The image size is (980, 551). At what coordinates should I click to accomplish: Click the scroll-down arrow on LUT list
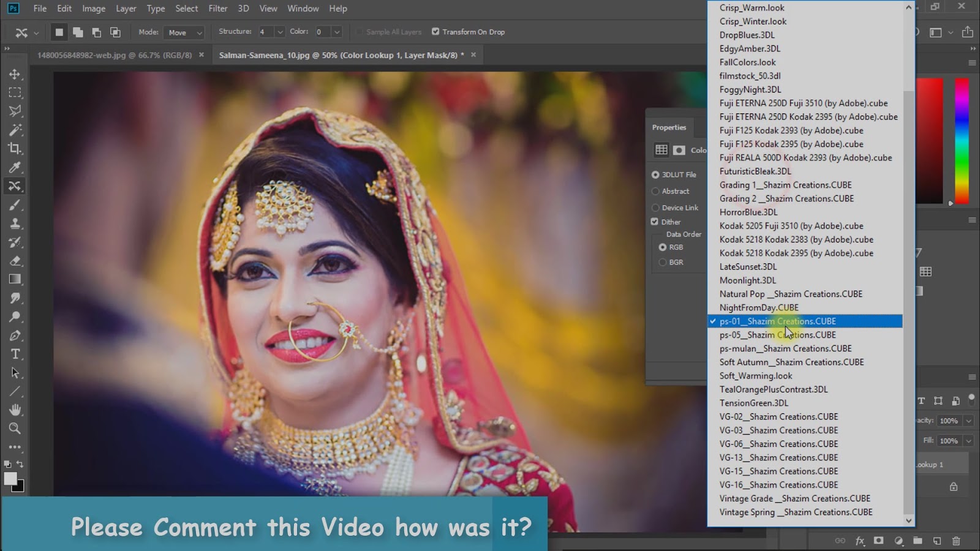(x=908, y=521)
